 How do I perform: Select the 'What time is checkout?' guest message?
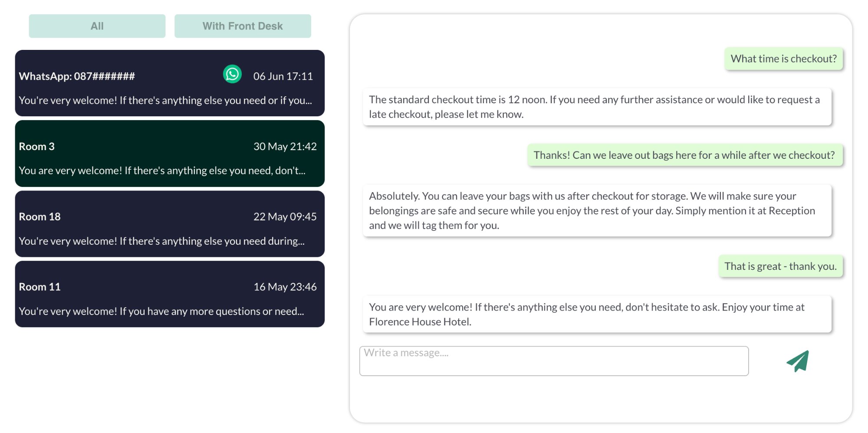tap(783, 59)
